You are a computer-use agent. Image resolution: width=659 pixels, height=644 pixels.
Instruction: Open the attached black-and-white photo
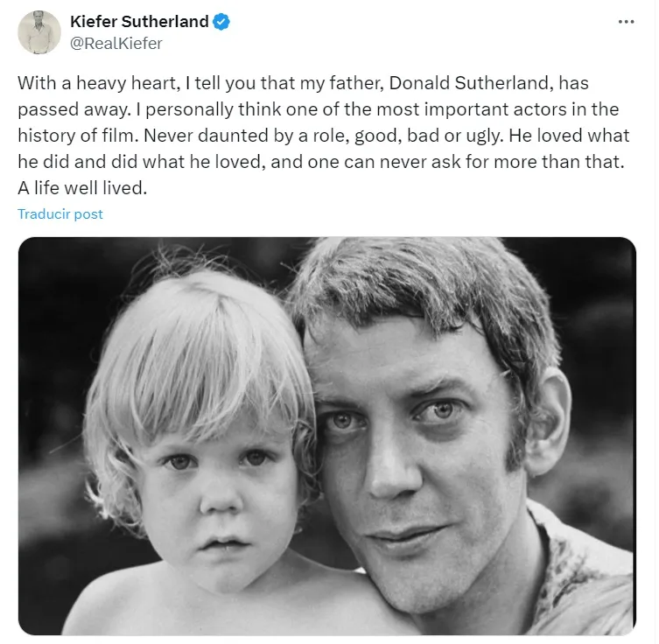point(327,436)
